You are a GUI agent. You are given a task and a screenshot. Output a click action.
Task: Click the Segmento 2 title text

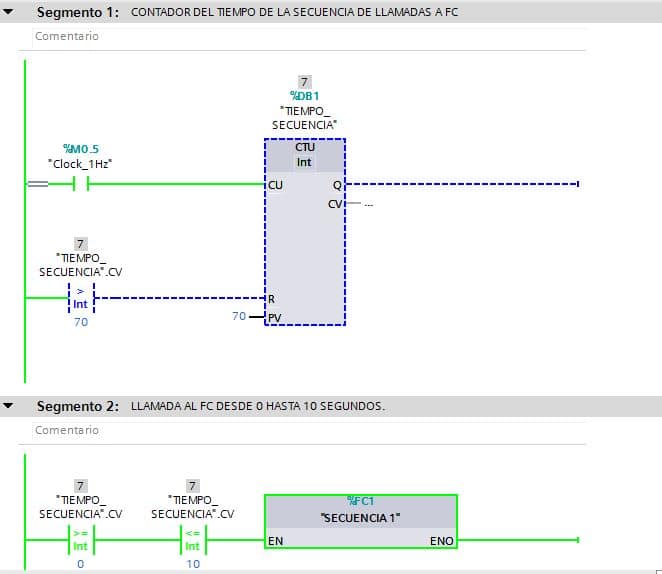point(78,406)
